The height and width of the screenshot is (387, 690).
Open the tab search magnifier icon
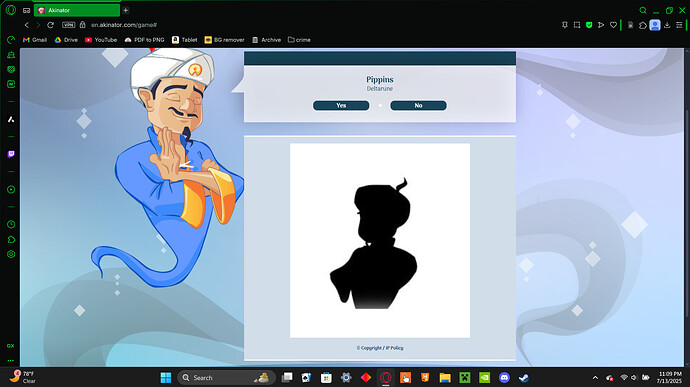point(643,10)
